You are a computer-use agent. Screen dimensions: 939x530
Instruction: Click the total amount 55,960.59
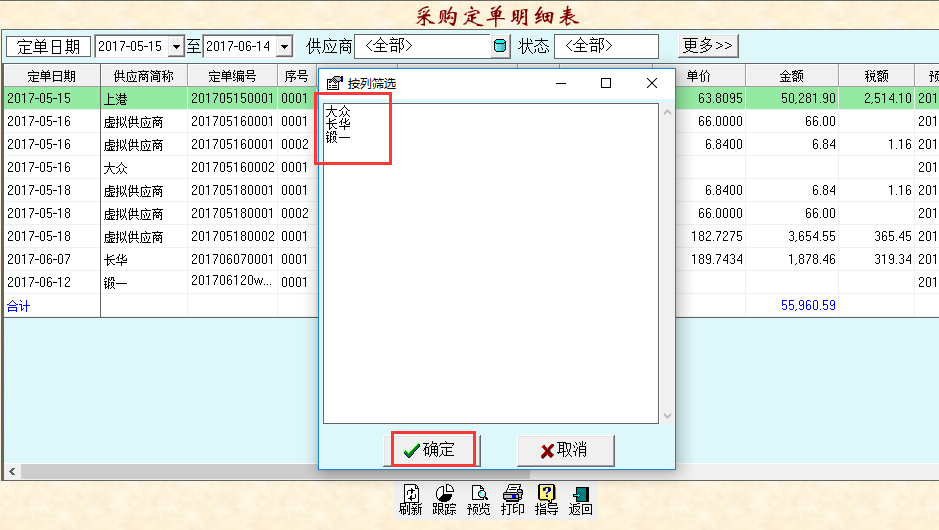point(808,305)
